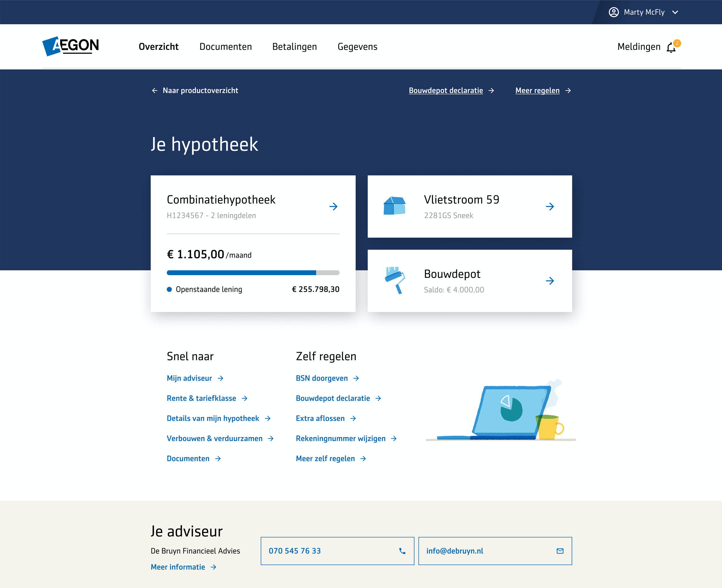The height and width of the screenshot is (588, 722).
Task: Click the arrow on the Bouwdepot card
Action: point(550,281)
